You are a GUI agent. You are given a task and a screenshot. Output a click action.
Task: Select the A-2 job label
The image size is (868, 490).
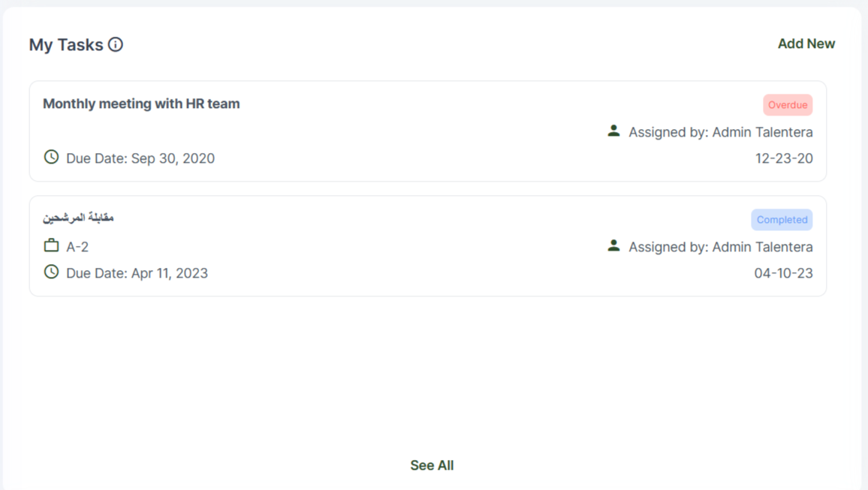pos(77,247)
